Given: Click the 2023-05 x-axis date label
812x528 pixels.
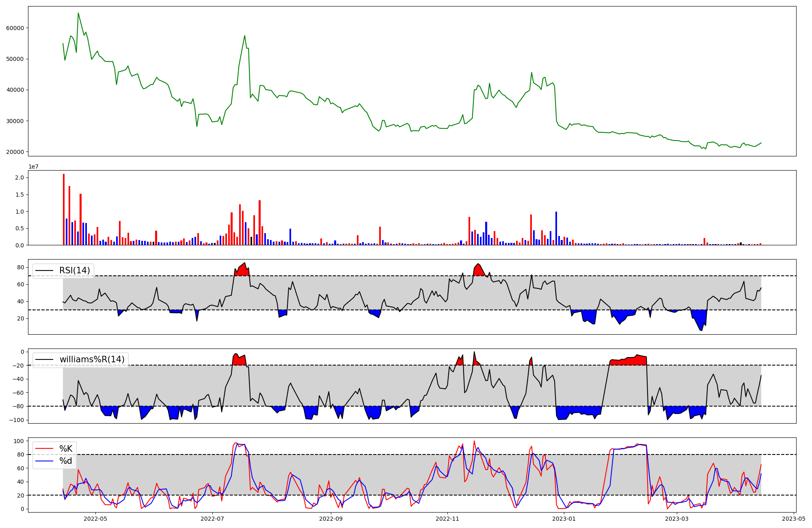Looking at the screenshot, I should (x=794, y=519).
